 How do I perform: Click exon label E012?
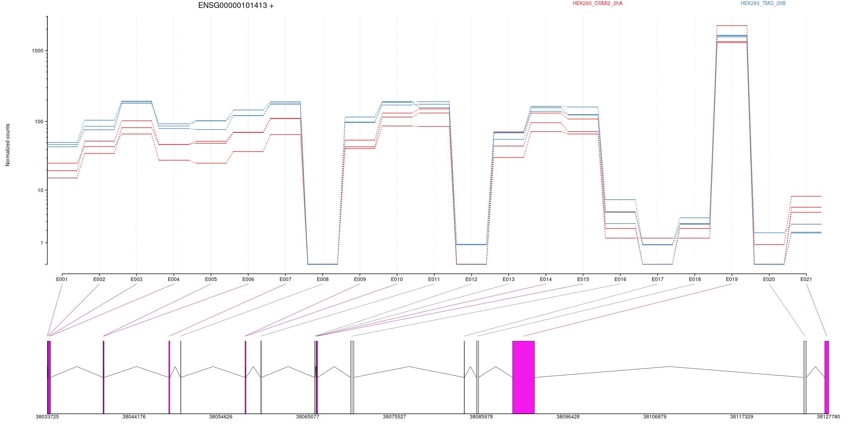point(471,280)
